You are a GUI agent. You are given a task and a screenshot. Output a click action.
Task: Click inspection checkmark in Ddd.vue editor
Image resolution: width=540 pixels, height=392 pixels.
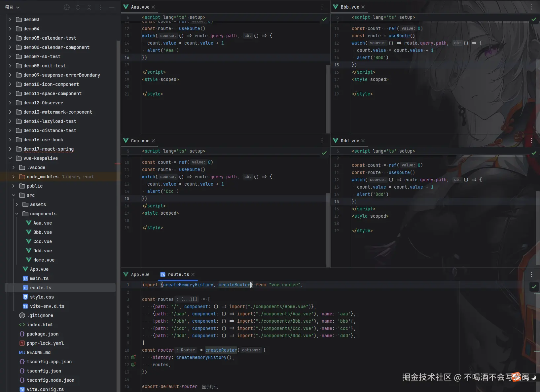click(x=534, y=153)
